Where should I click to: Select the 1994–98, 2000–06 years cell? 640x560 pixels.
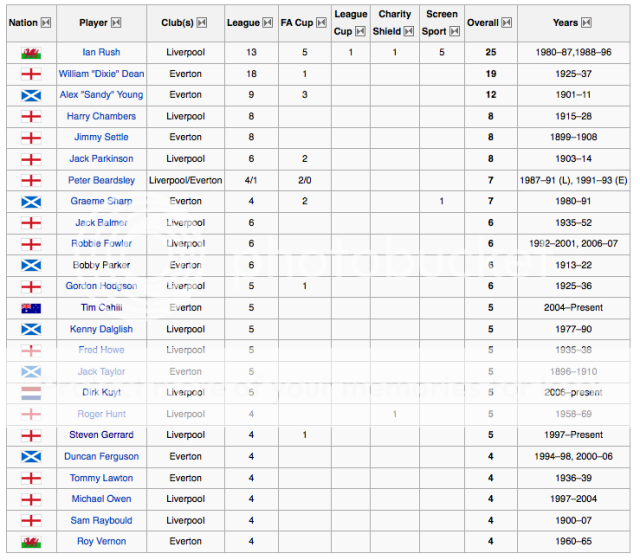[x=573, y=457]
